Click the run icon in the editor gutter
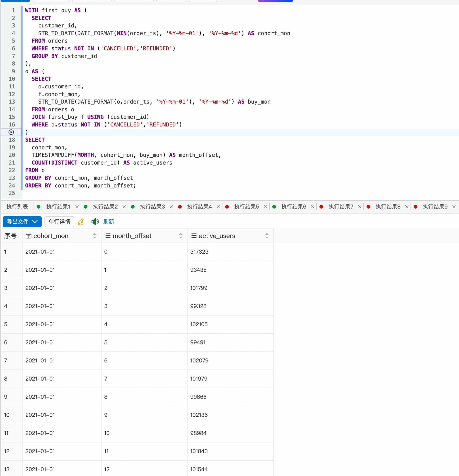Viewport: 459px width, 476px height. (x=11, y=132)
